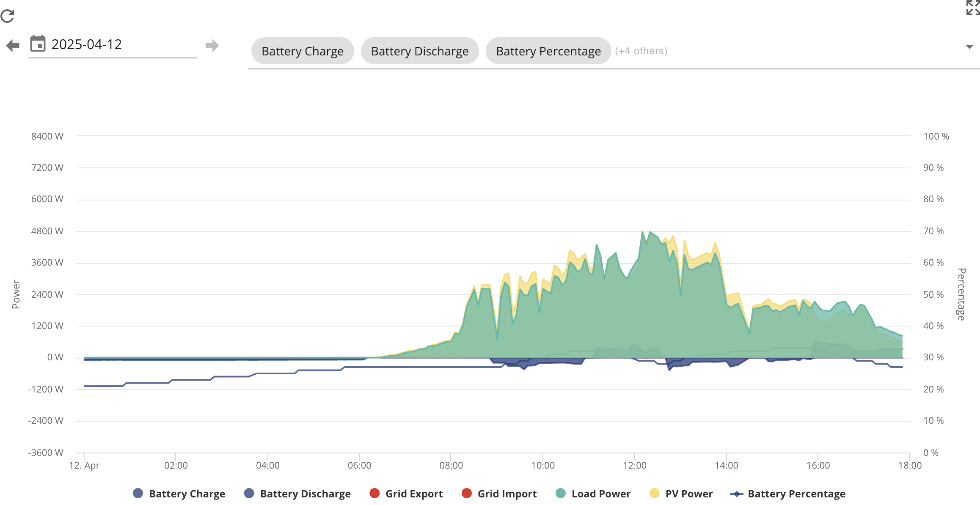This screenshot has width=980, height=505.
Task: Click the 0 W y-axis label
Action: point(55,357)
